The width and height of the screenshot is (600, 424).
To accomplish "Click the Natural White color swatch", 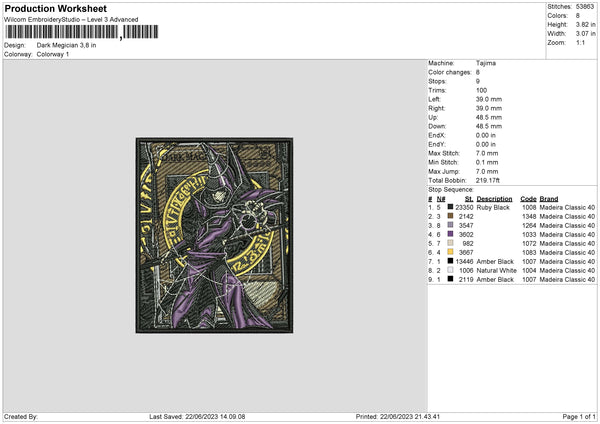I will pyautogui.click(x=450, y=270).
